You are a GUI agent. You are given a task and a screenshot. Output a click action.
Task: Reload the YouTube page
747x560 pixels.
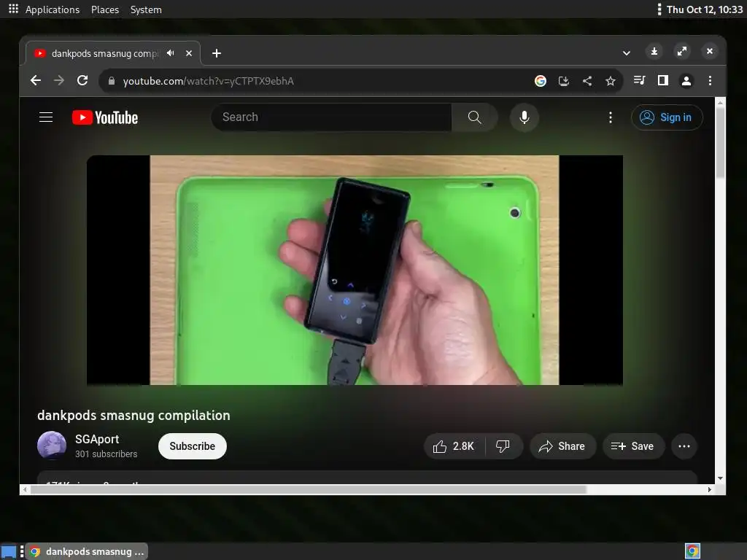[x=82, y=80]
